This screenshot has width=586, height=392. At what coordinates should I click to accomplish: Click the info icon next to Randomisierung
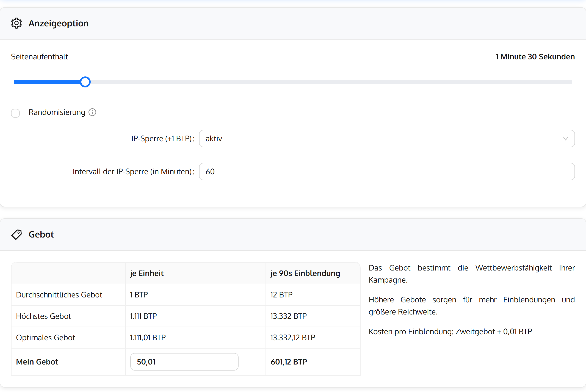(92, 112)
